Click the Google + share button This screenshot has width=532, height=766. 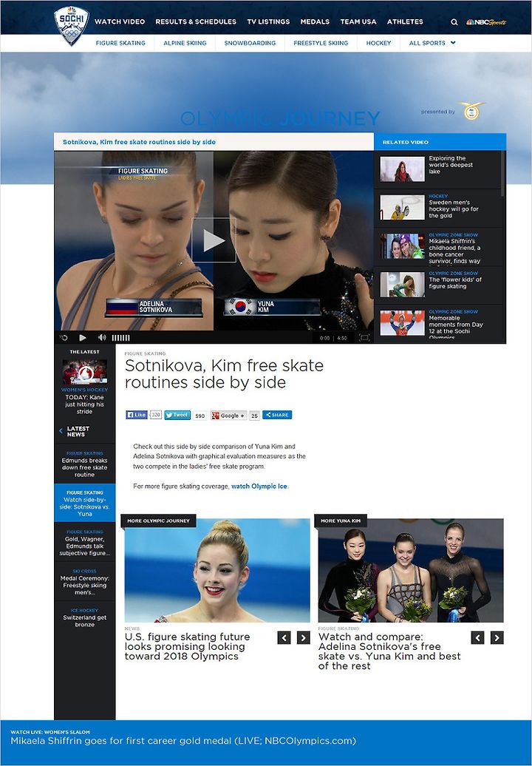(228, 416)
